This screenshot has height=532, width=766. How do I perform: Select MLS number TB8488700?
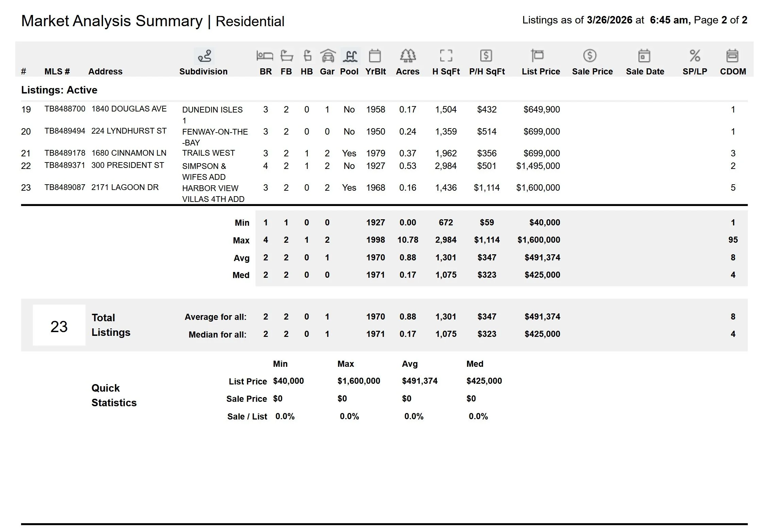(65, 109)
